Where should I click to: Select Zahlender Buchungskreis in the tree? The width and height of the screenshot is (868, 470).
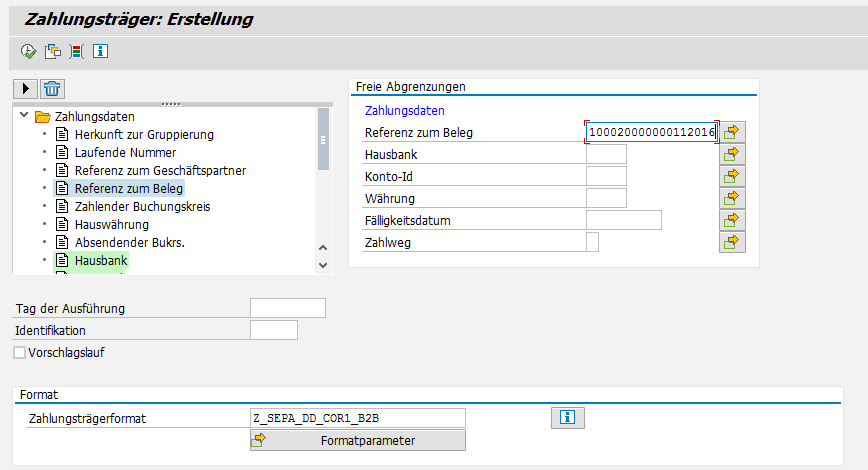tap(142, 206)
